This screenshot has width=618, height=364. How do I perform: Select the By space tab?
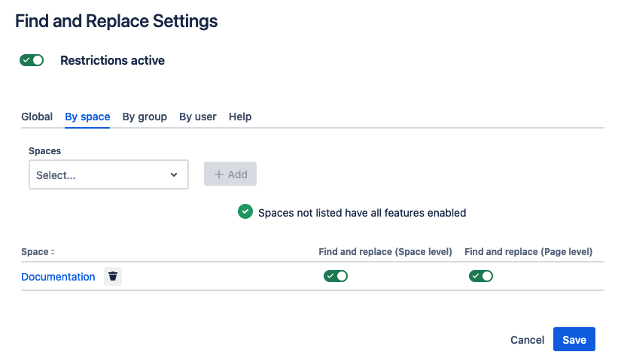coord(87,117)
